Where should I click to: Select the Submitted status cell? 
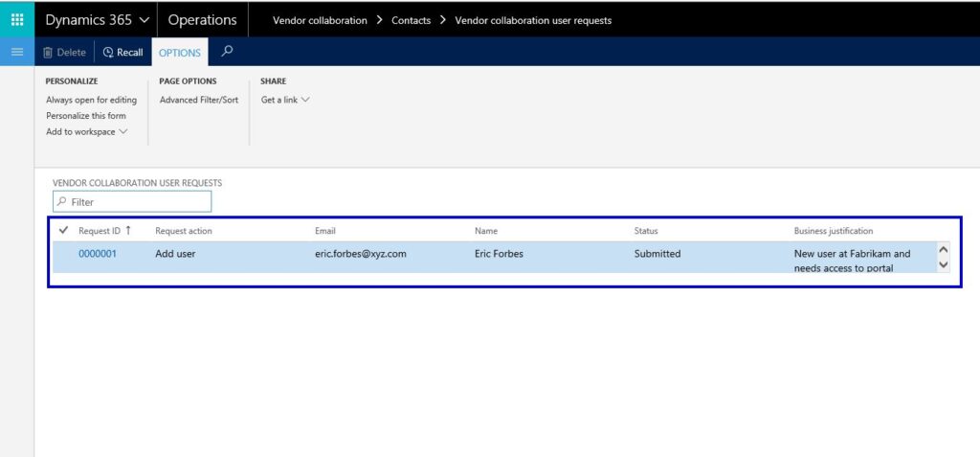coord(657,254)
